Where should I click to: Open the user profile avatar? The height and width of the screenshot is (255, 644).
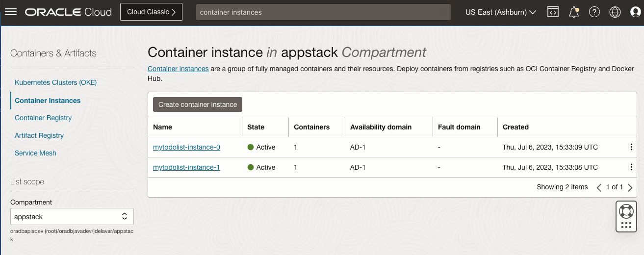[636, 12]
